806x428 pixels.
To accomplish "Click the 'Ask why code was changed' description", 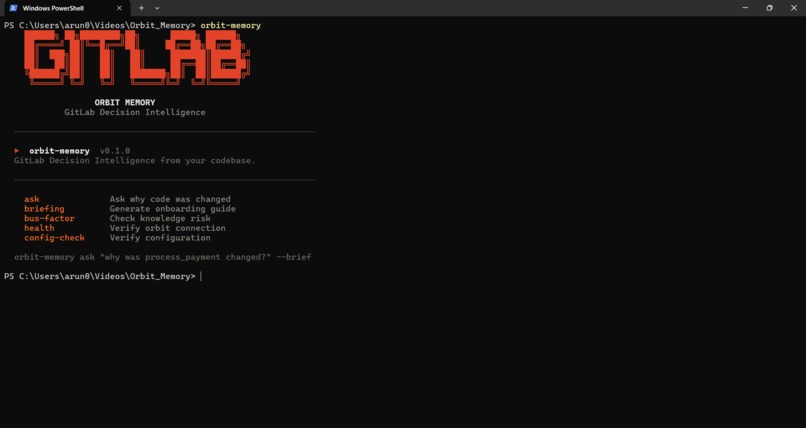I will coord(170,199).
